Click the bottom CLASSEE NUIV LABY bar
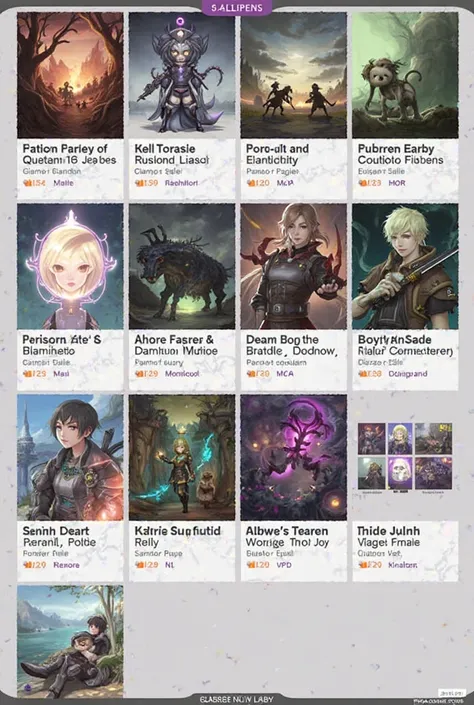 [237, 699]
